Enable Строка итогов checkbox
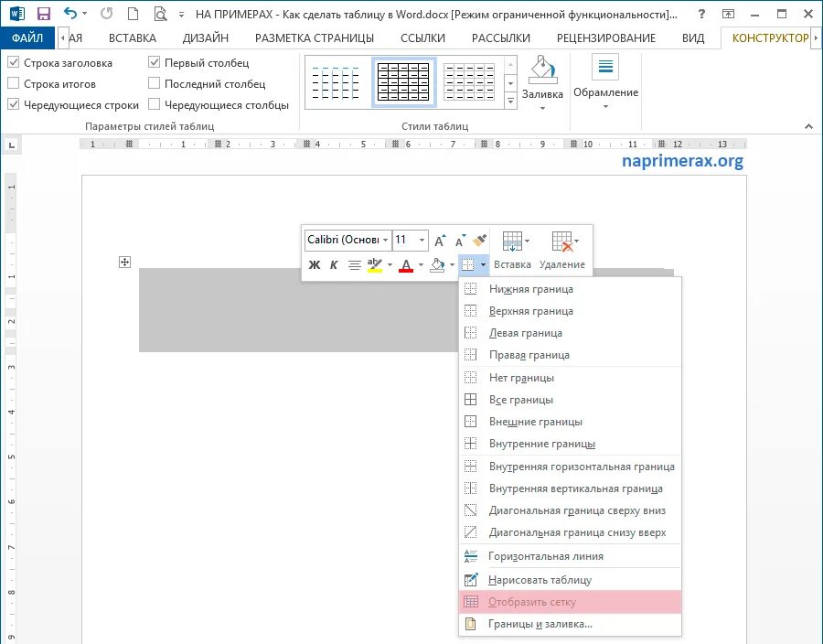The height and width of the screenshot is (644, 823). coord(14,83)
